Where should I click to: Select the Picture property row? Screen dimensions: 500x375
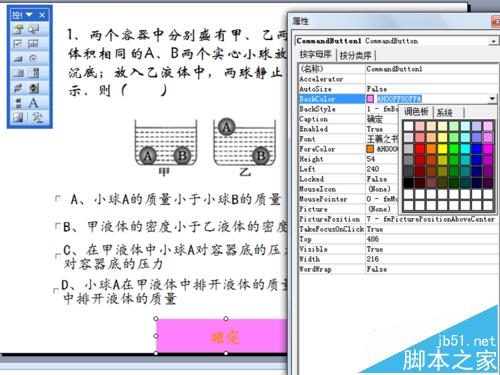pos(349,209)
